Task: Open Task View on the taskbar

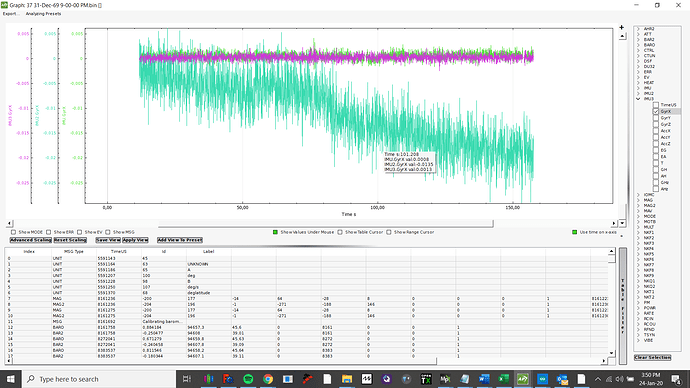Action: [x=187, y=379]
